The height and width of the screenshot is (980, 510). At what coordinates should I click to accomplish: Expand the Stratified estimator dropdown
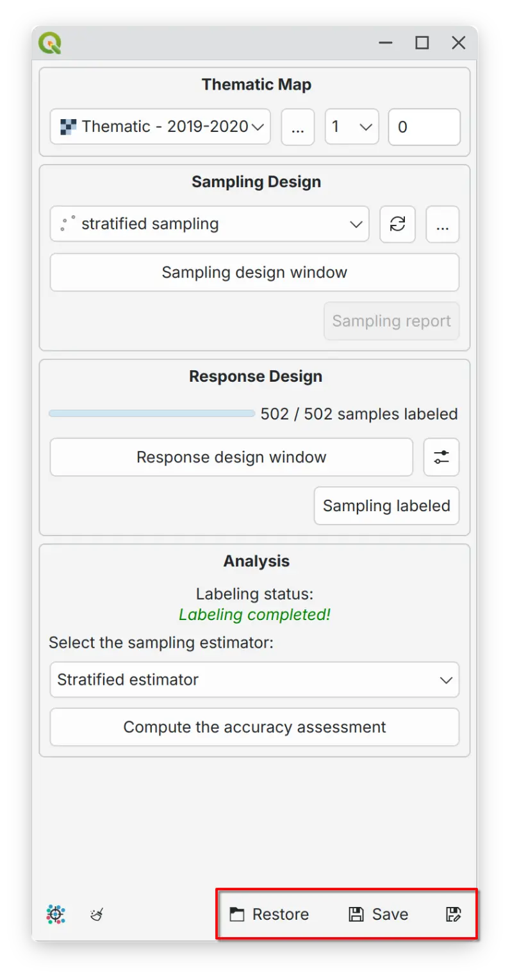254,680
